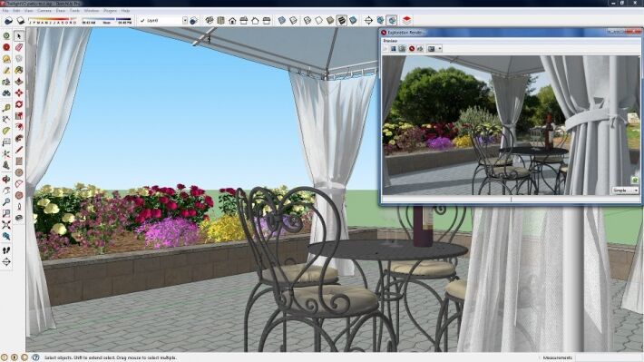
Task: Open the Window menu
Action: pyautogui.click(x=92, y=10)
